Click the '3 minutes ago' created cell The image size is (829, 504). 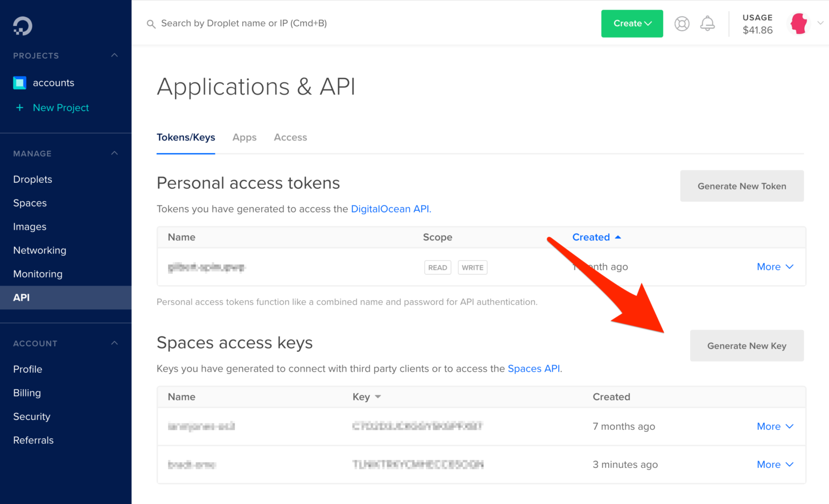(x=625, y=465)
